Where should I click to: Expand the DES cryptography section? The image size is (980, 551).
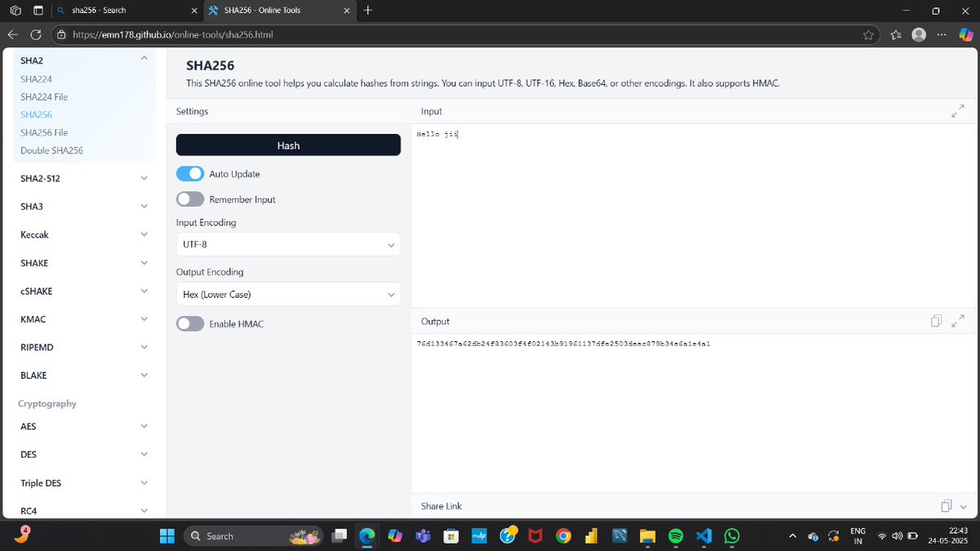[x=145, y=454]
